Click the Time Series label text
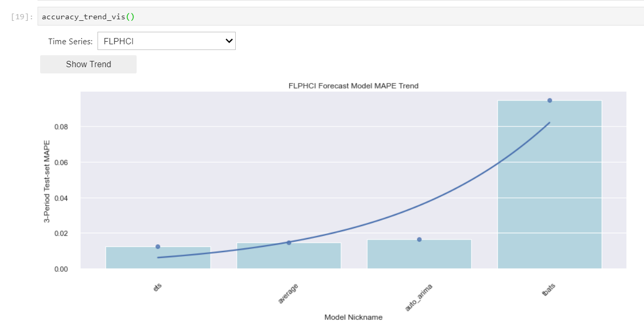The image size is (644, 326). click(70, 42)
